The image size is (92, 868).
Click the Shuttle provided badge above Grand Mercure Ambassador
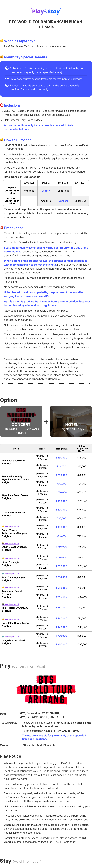click(10, 526)
